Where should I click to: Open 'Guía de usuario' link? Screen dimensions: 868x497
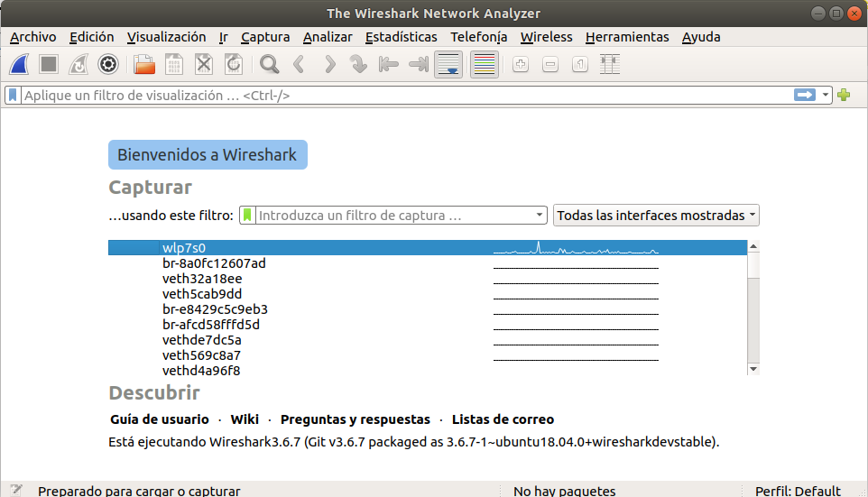coord(160,419)
